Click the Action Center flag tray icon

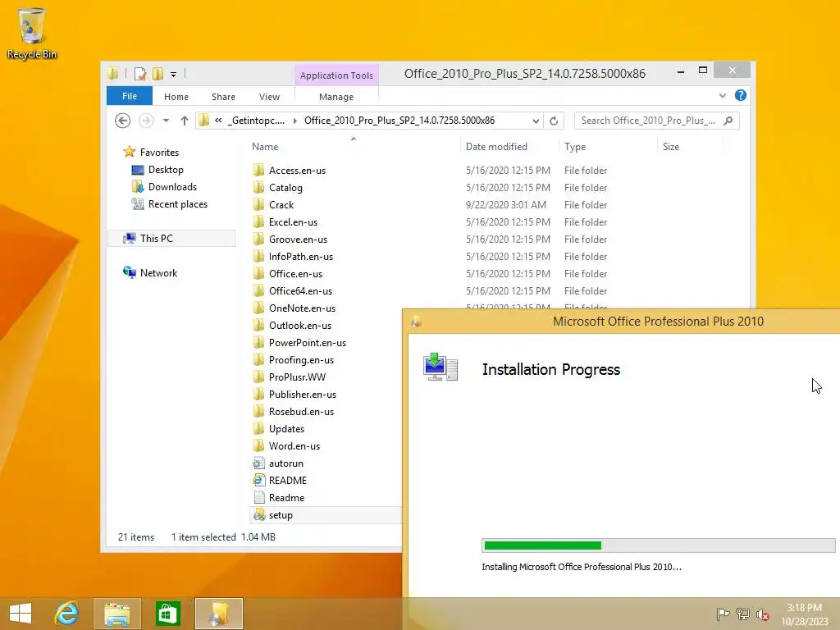[x=723, y=614]
